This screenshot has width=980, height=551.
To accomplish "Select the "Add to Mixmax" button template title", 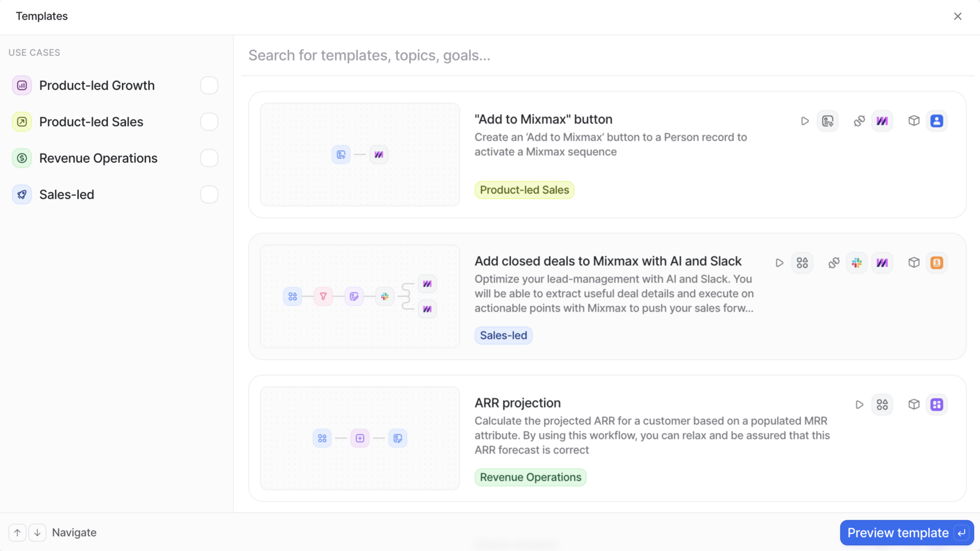I will click(543, 119).
